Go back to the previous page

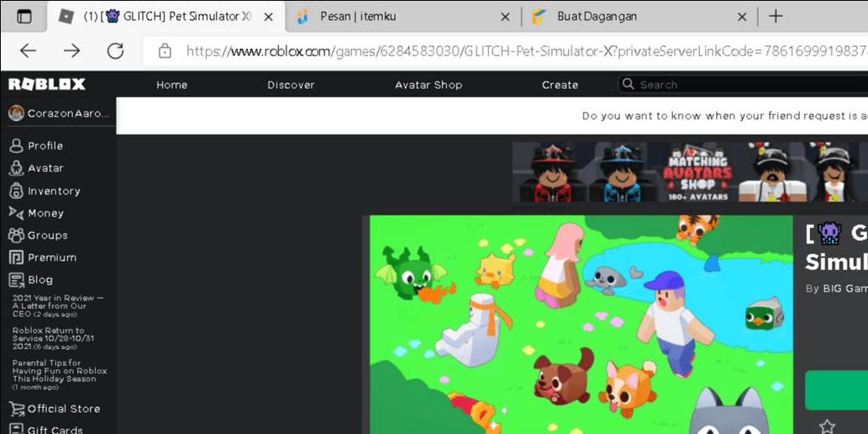[x=28, y=51]
